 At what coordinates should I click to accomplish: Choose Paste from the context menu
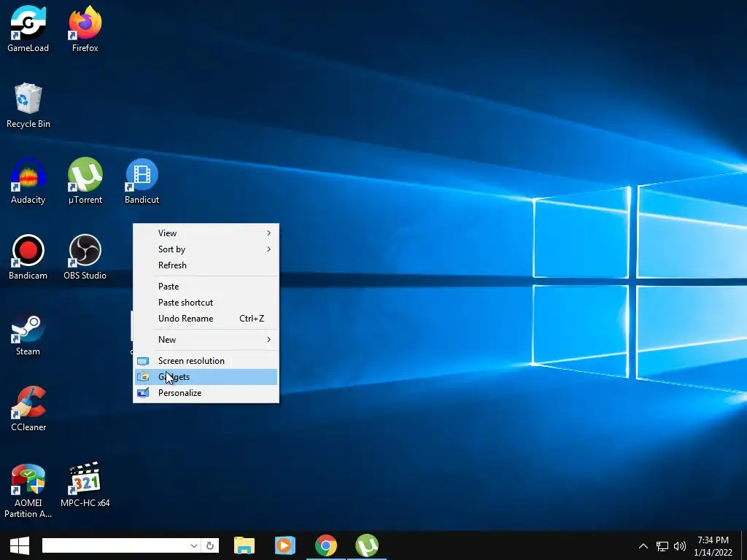point(206,286)
